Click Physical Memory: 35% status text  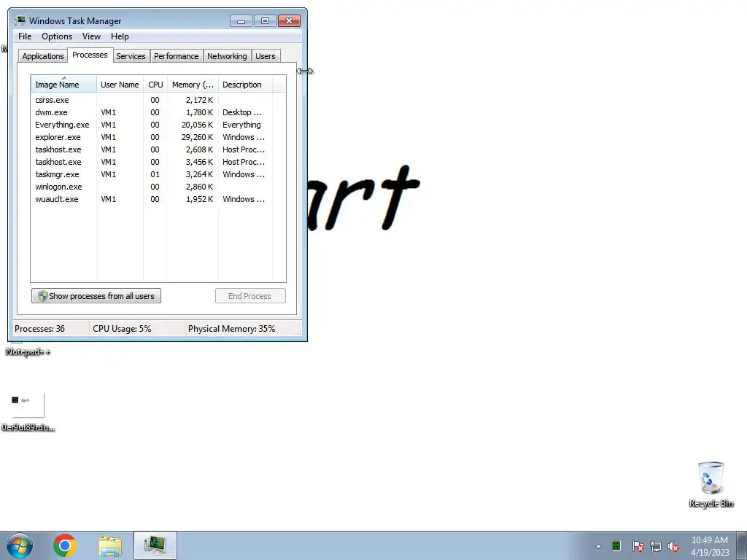tap(231, 329)
